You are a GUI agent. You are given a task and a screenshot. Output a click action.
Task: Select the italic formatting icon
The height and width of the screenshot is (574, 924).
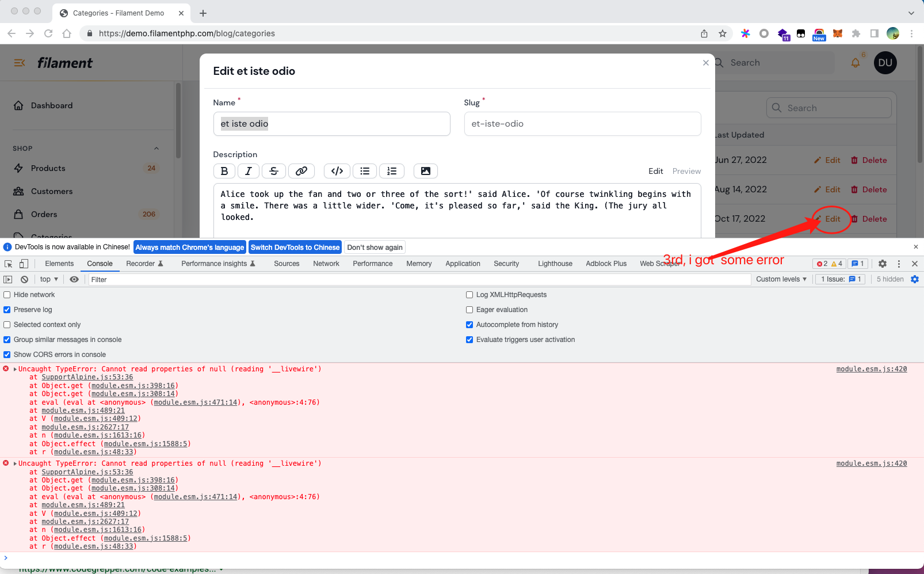pos(248,171)
